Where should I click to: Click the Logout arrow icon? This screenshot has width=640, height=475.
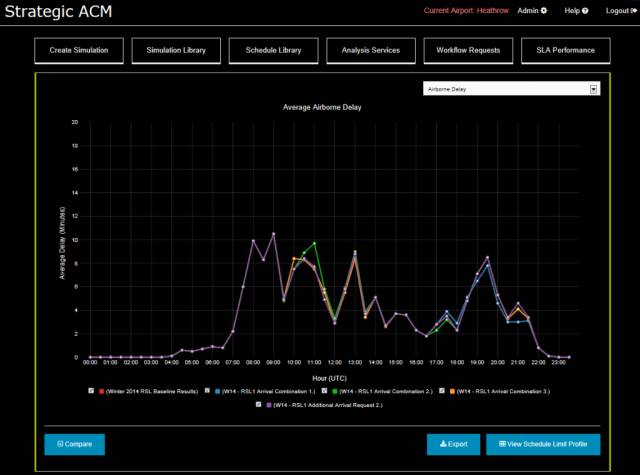(625, 11)
